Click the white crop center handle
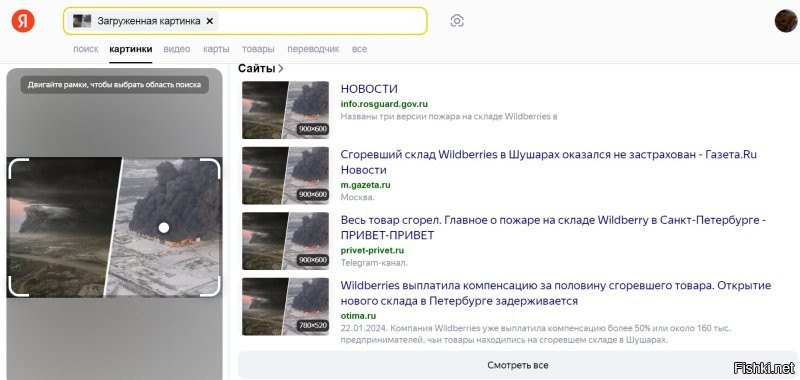The height and width of the screenshot is (380, 800). (163, 227)
